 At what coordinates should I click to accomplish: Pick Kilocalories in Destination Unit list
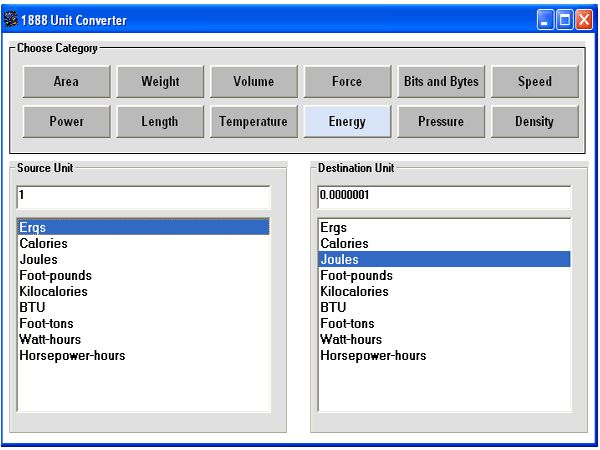(x=444, y=292)
